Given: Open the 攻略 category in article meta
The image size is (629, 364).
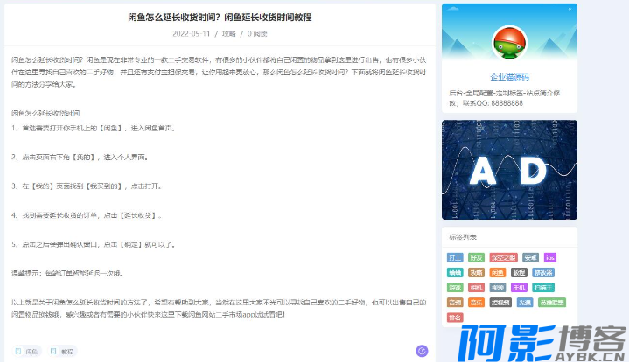Looking at the screenshot, I should 228,34.
